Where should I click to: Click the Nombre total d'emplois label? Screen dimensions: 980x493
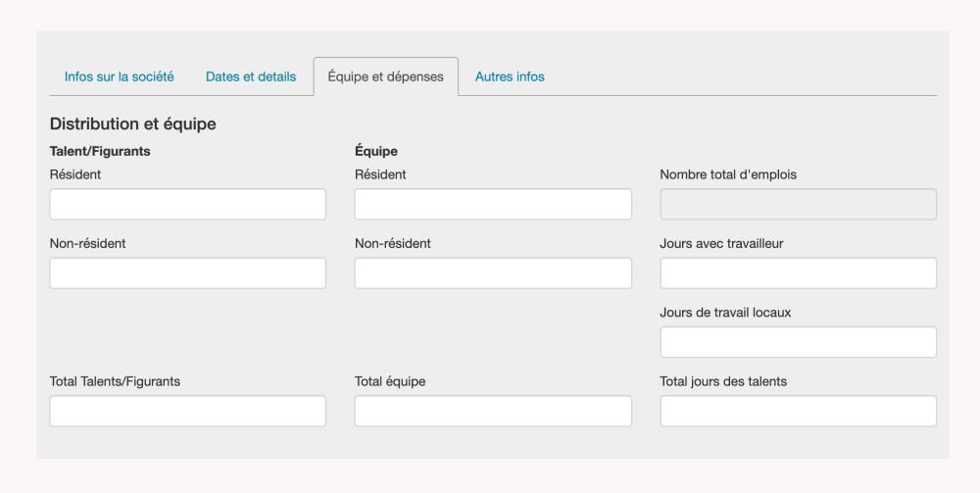[728, 174]
